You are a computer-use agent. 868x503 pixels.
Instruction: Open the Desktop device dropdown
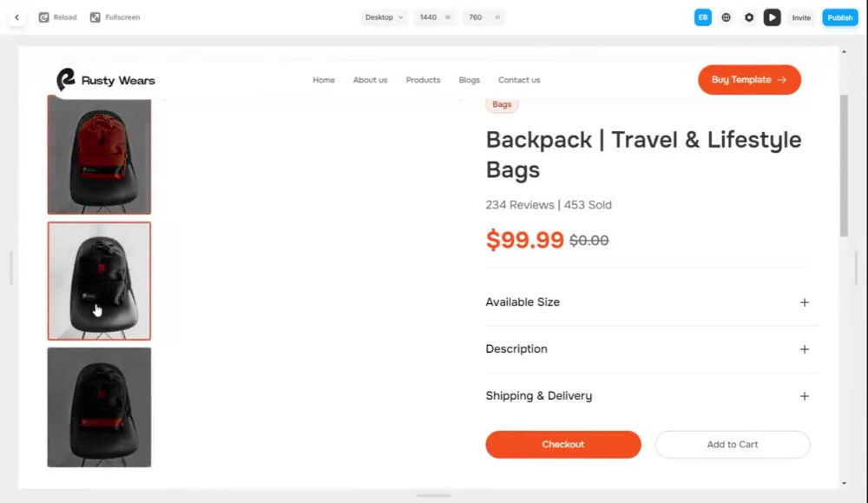(384, 17)
